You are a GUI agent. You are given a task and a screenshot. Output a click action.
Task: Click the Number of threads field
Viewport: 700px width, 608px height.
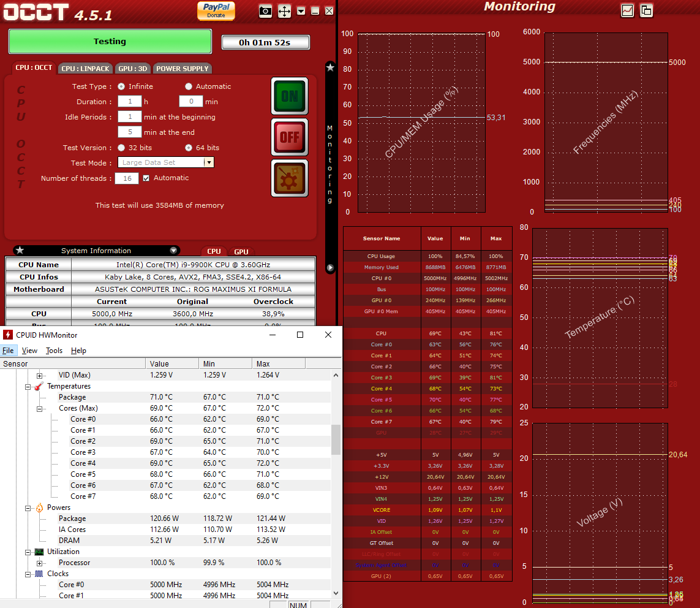pyautogui.click(x=127, y=178)
